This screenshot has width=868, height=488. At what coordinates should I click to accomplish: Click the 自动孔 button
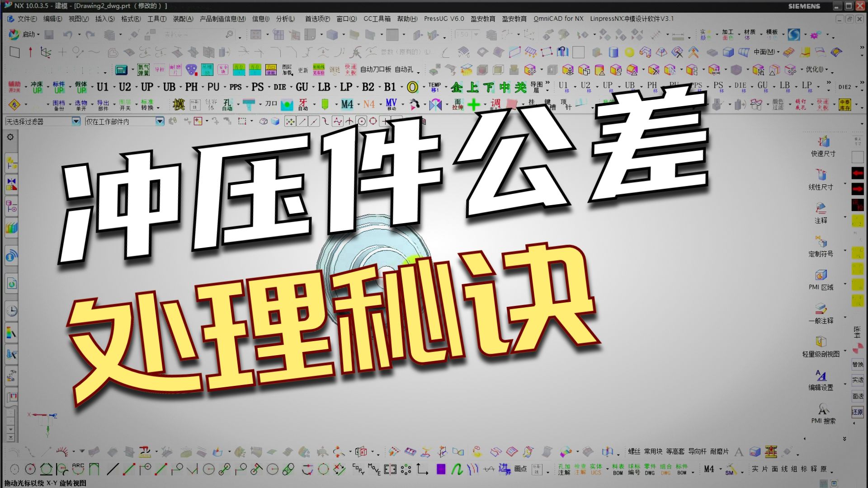point(404,70)
